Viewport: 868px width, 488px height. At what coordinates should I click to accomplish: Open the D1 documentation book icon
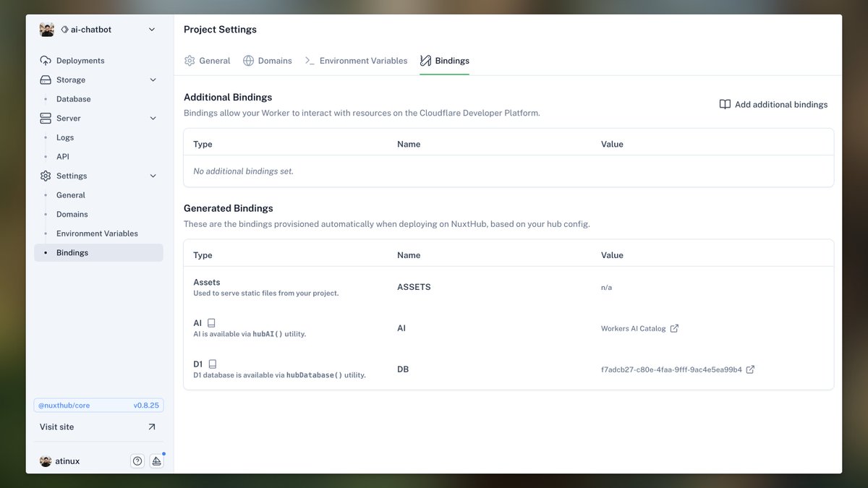[x=213, y=364]
